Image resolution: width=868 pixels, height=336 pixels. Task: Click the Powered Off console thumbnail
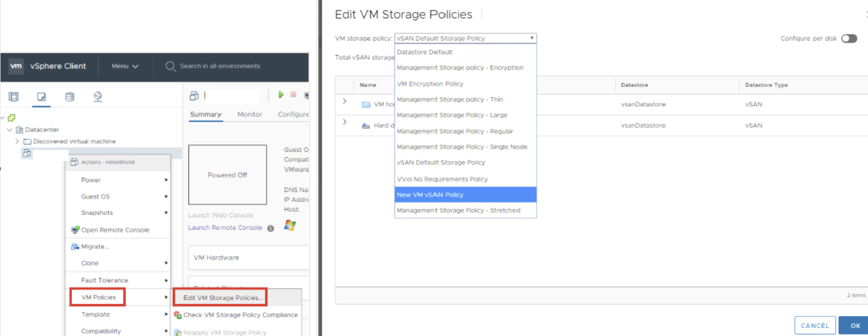point(227,175)
